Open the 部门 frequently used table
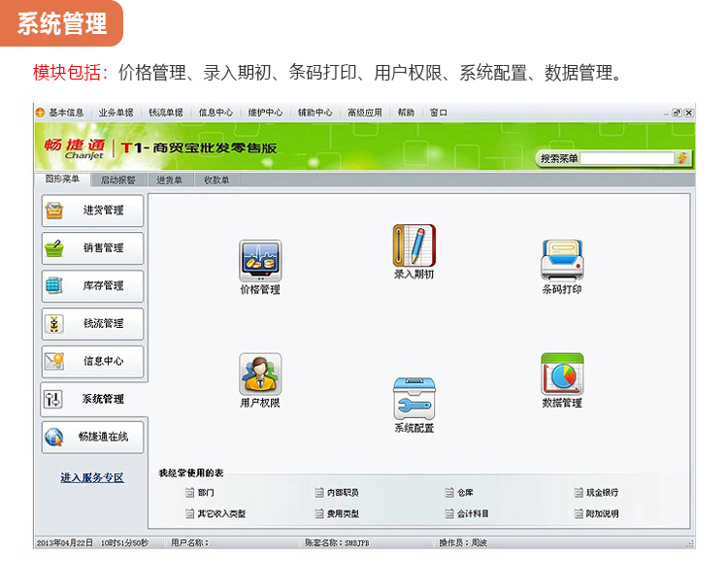728x587 pixels. click(200, 492)
